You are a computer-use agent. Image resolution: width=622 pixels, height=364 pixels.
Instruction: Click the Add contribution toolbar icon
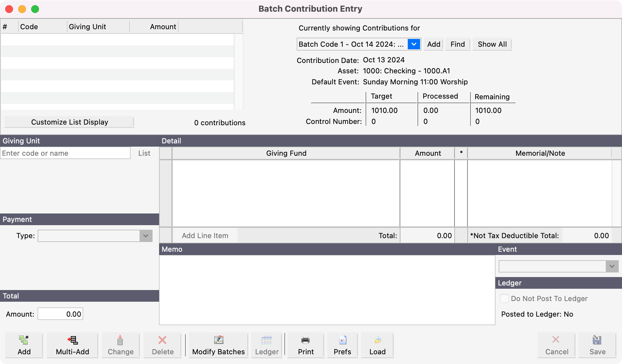tap(24, 345)
